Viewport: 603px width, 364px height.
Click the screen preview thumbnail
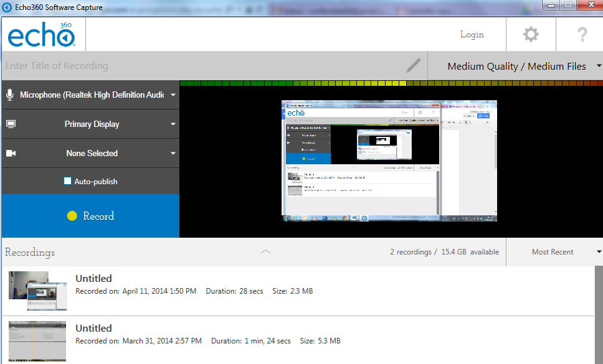(389, 161)
